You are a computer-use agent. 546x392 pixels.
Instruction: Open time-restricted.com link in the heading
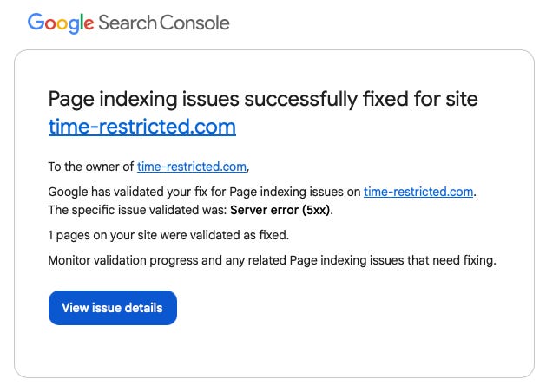coord(141,127)
